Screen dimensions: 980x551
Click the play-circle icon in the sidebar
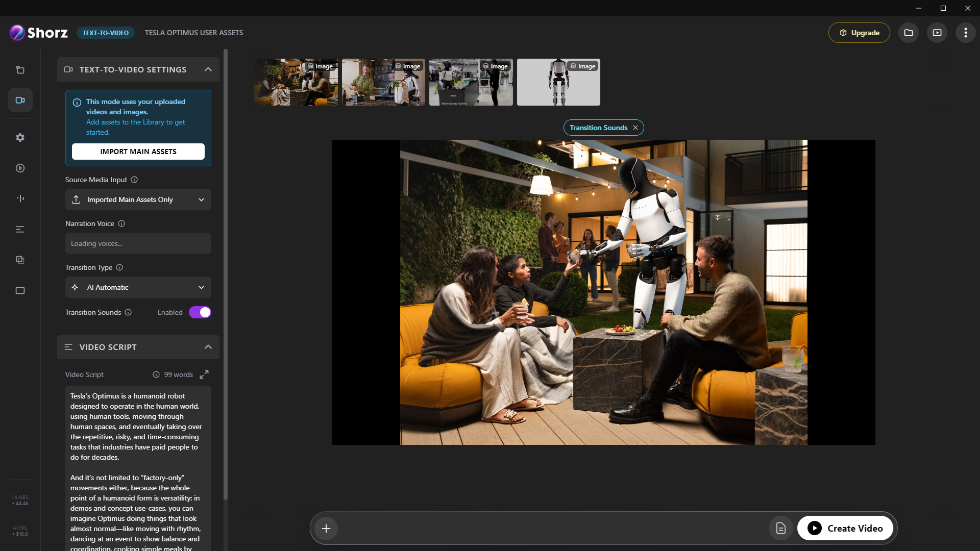pos(20,168)
